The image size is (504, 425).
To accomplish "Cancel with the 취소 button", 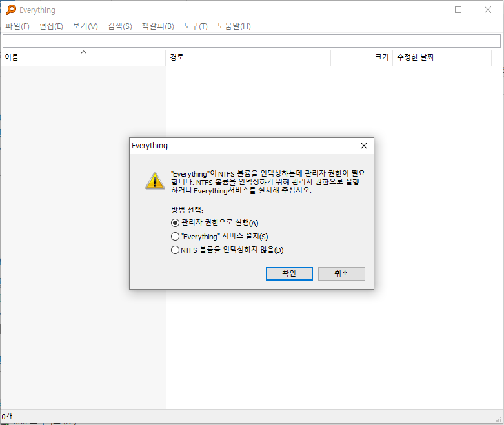I will 341,273.
